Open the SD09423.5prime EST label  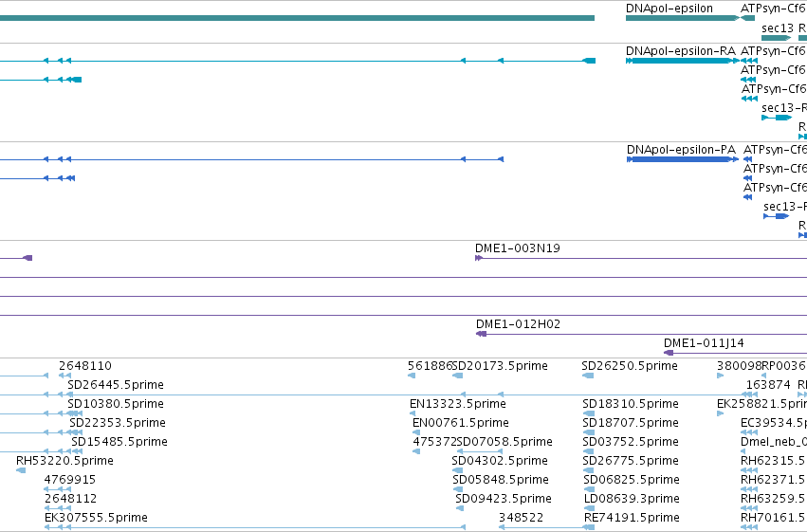click(504, 499)
